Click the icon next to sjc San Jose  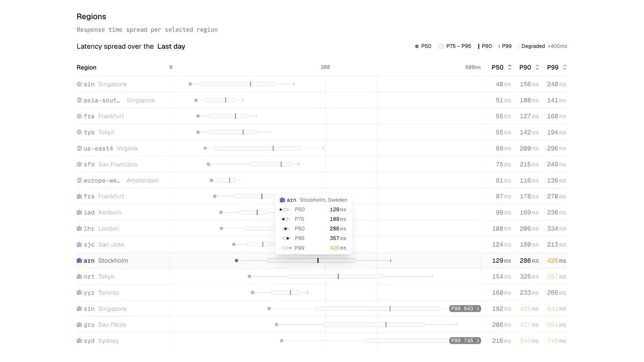pos(79,245)
